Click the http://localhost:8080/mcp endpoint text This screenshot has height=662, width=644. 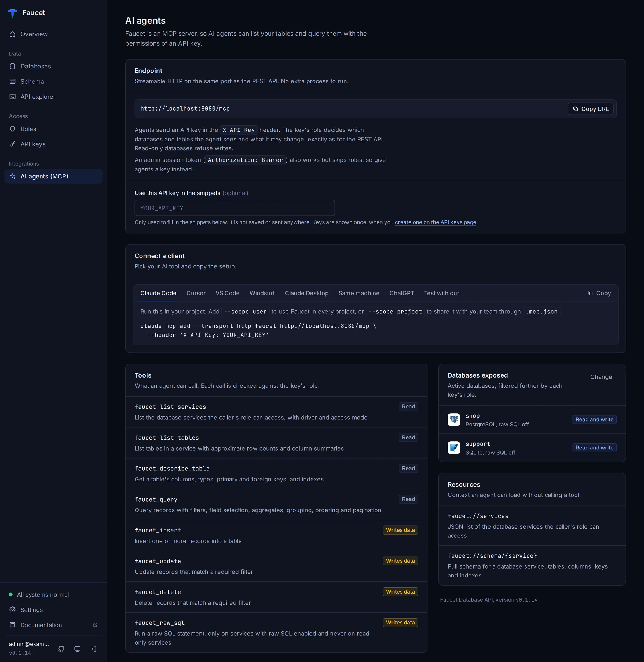pyautogui.click(x=185, y=109)
